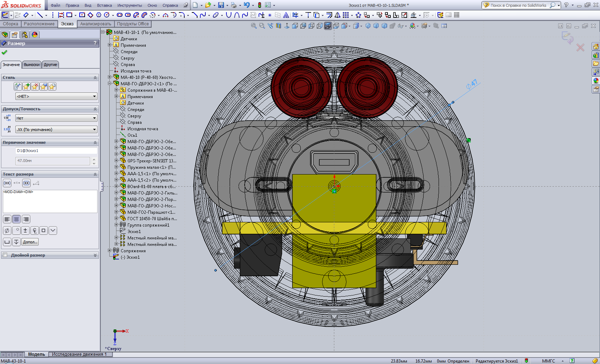Open the Исследование движения 1 tab
This screenshot has height=364, width=600.
coord(79,354)
